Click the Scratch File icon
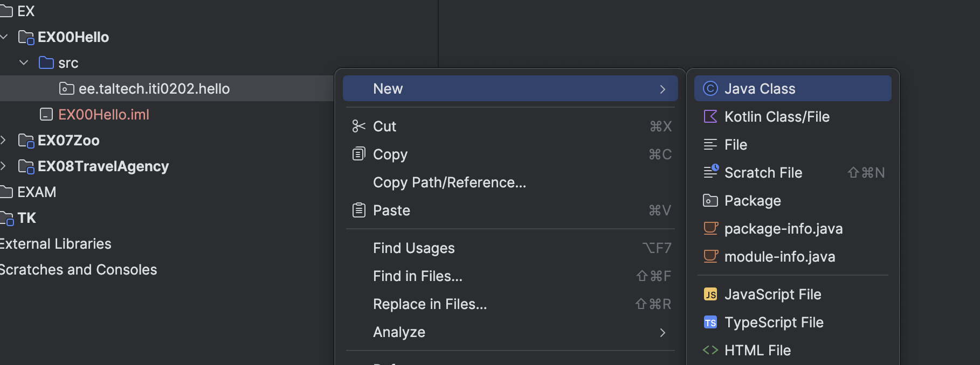 pyautogui.click(x=710, y=172)
